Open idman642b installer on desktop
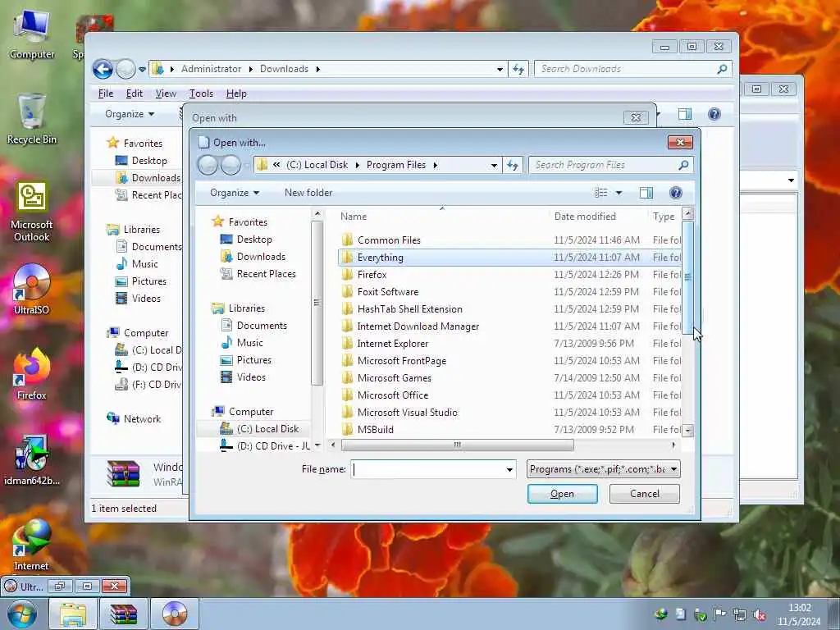Image resolution: width=840 pixels, height=630 pixels. (32, 459)
